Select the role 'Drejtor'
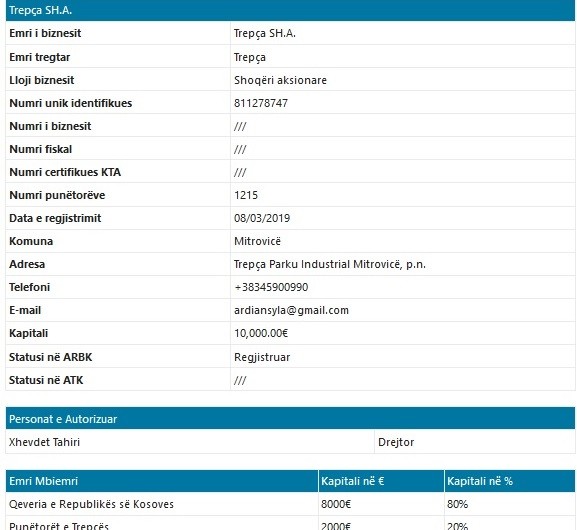This screenshot has width=577, height=530. (x=396, y=442)
